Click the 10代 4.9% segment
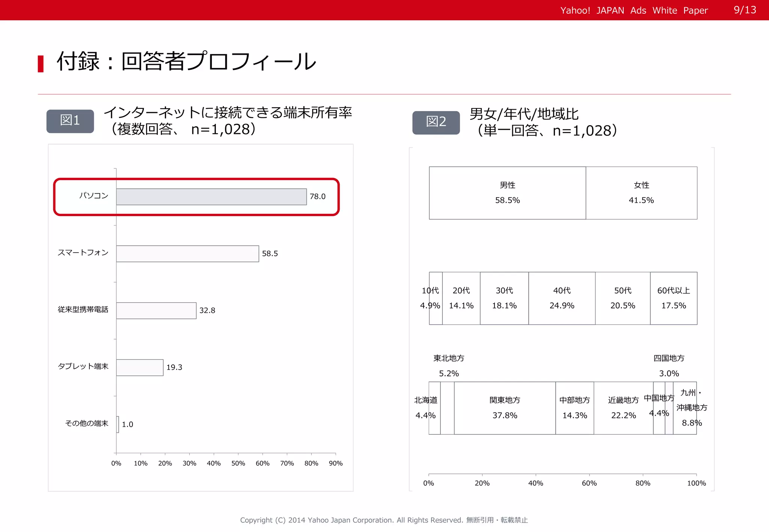Screen dimensions: 769x532 [436, 298]
